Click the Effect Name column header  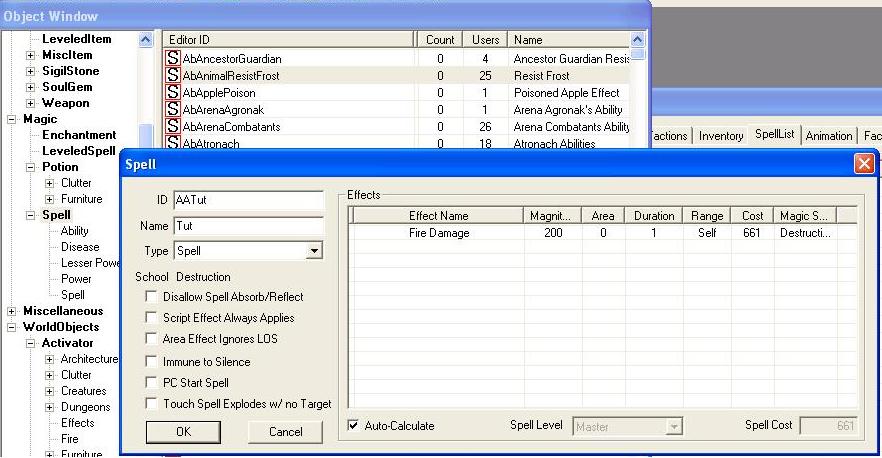[x=438, y=215]
